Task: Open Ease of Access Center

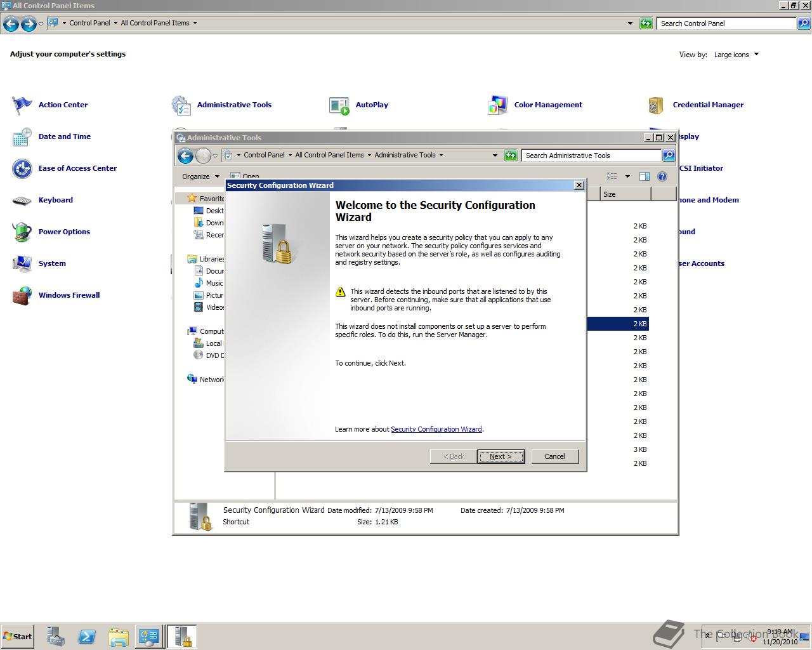Action: click(77, 168)
